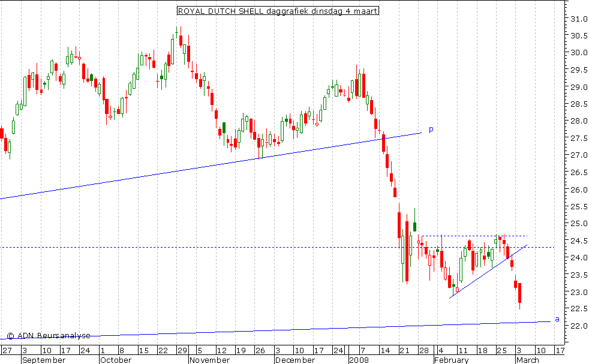Image resolution: width=589 pixels, height=364 pixels.
Task: Pick the date label '8' on the time axis
Action: pyautogui.click(x=121, y=350)
